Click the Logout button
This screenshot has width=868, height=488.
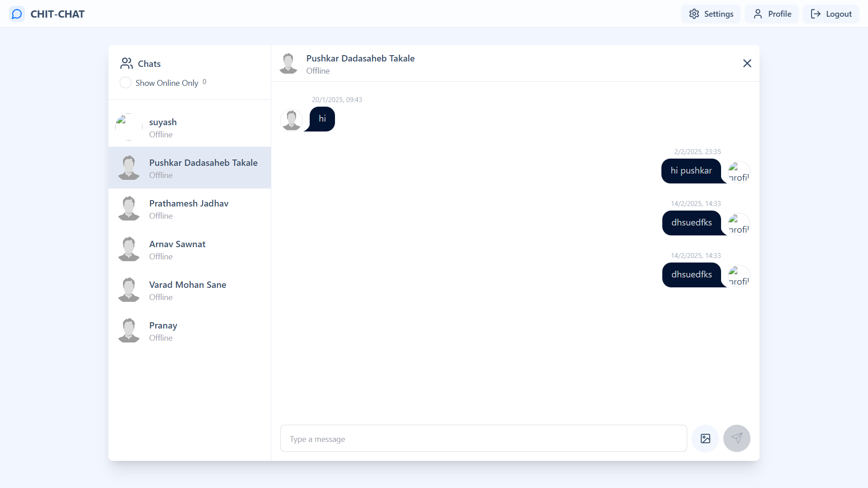click(x=830, y=14)
